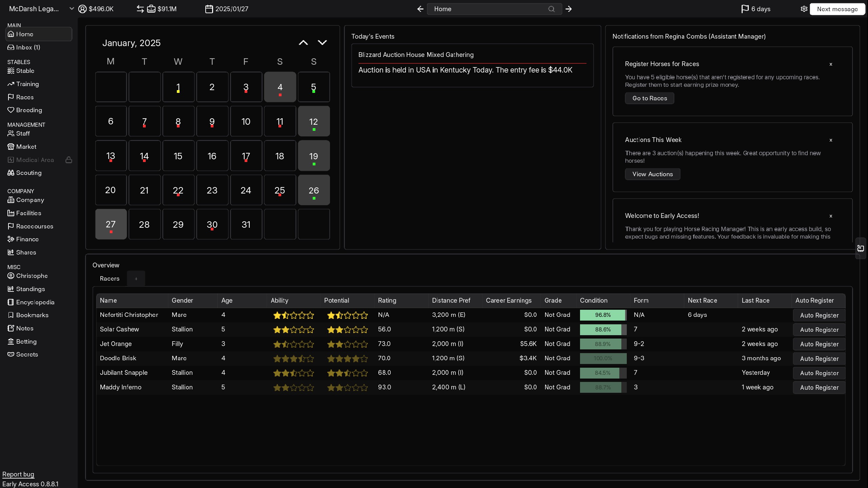Viewport: 868px width, 488px height.
Task: Open the Facilities page
Action: pyautogui.click(x=28, y=213)
